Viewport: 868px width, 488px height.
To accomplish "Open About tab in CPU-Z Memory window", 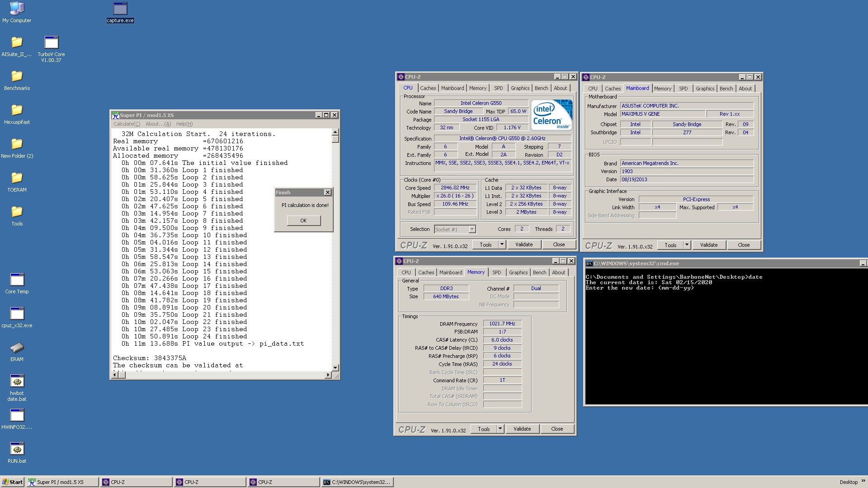I will [x=558, y=272].
